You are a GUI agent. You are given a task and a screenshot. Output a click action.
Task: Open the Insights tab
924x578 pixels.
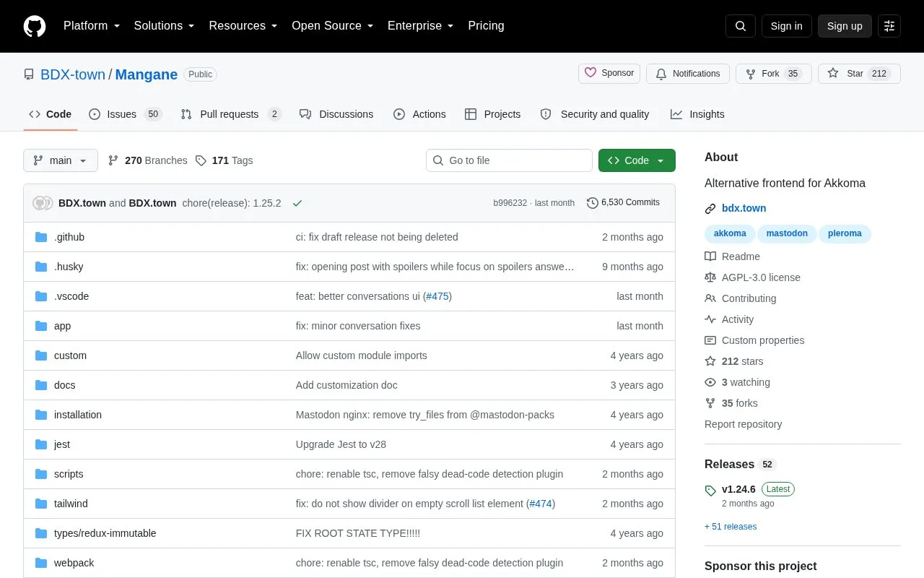(697, 114)
